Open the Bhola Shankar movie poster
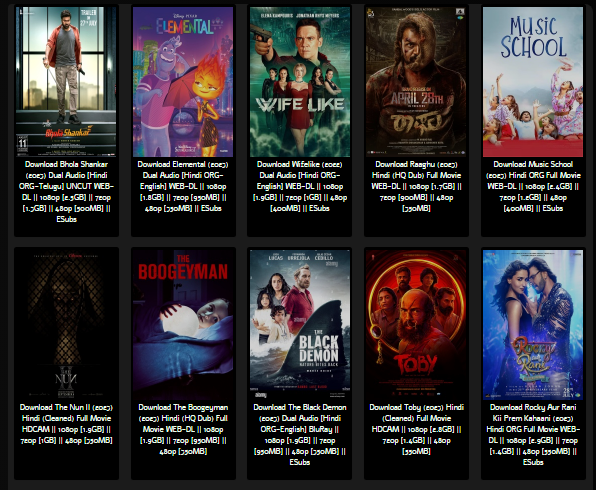 (66, 82)
